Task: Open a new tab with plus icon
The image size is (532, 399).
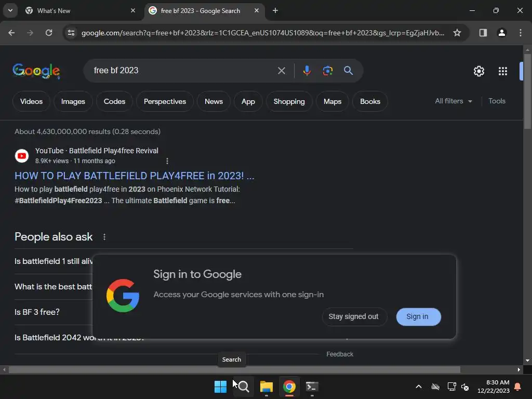Action: tap(275, 10)
